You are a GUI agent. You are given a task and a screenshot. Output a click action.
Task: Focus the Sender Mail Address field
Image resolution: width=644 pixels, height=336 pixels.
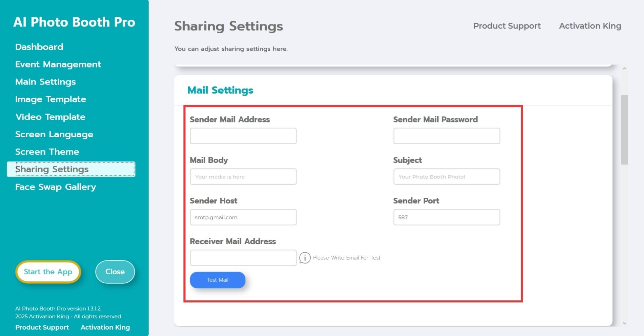coord(243,136)
